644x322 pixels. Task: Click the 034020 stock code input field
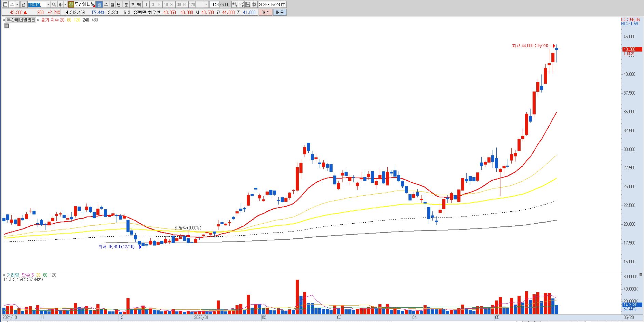coord(37,4)
